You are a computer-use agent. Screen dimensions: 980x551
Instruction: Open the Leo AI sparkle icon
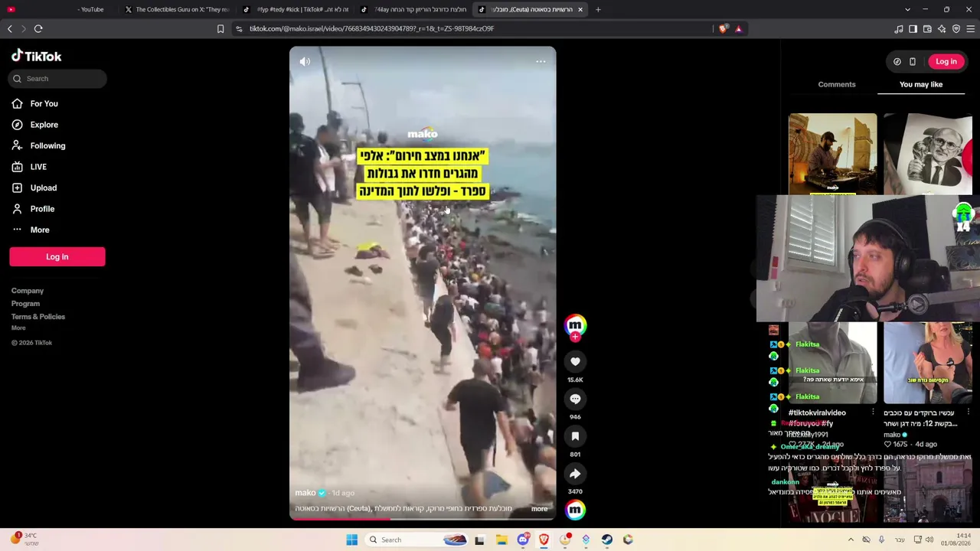(942, 29)
